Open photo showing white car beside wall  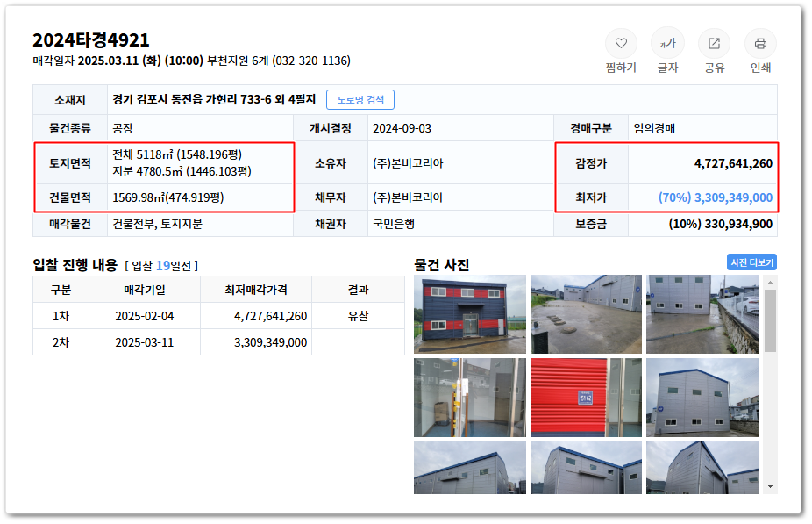pos(702,314)
